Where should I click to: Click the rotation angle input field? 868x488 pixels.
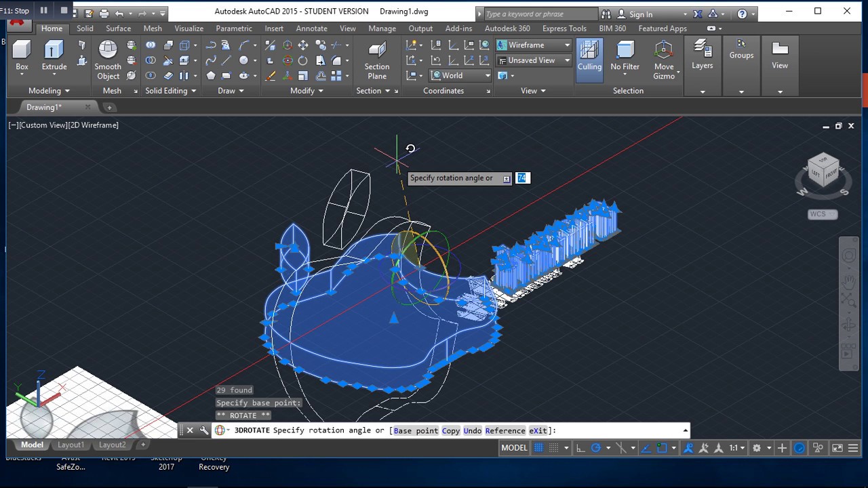pyautogui.click(x=521, y=178)
